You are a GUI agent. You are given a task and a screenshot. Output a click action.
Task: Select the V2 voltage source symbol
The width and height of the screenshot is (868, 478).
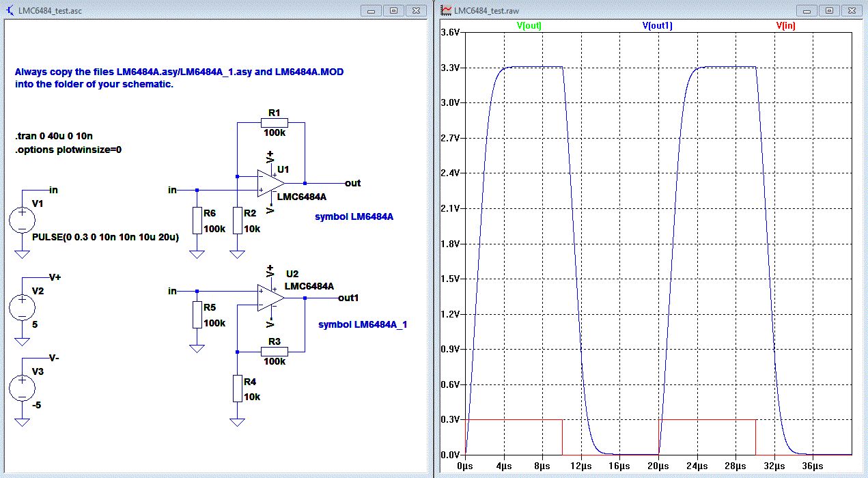tap(22, 308)
